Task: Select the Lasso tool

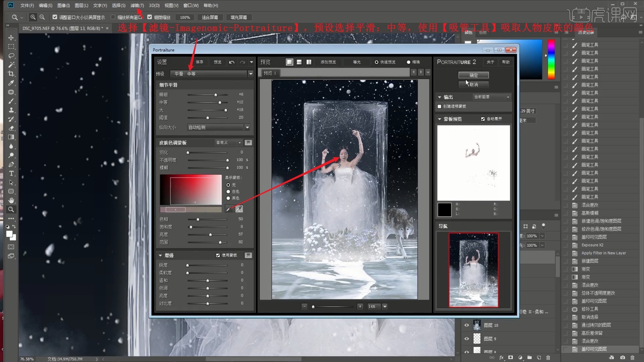Action: click(x=11, y=56)
